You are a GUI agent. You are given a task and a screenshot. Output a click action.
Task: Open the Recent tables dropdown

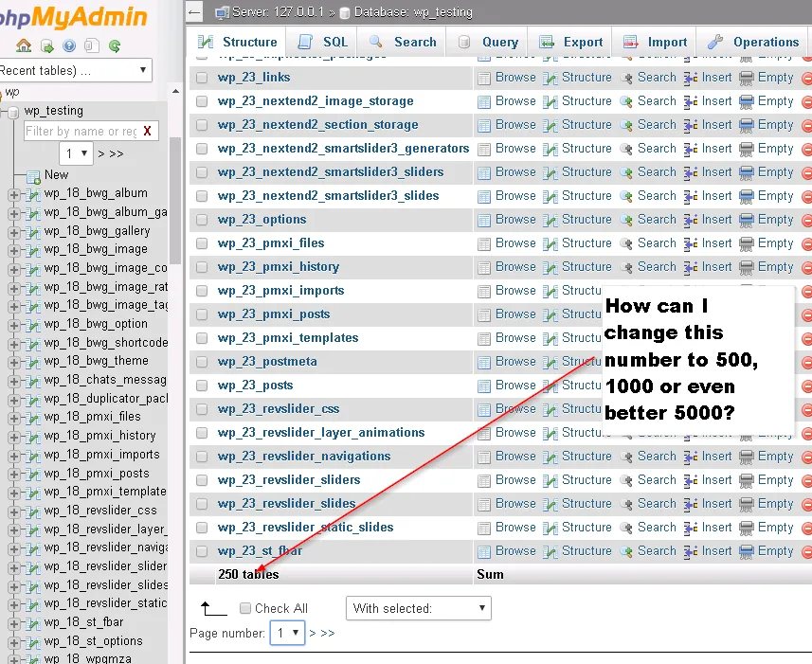[75, 70]
